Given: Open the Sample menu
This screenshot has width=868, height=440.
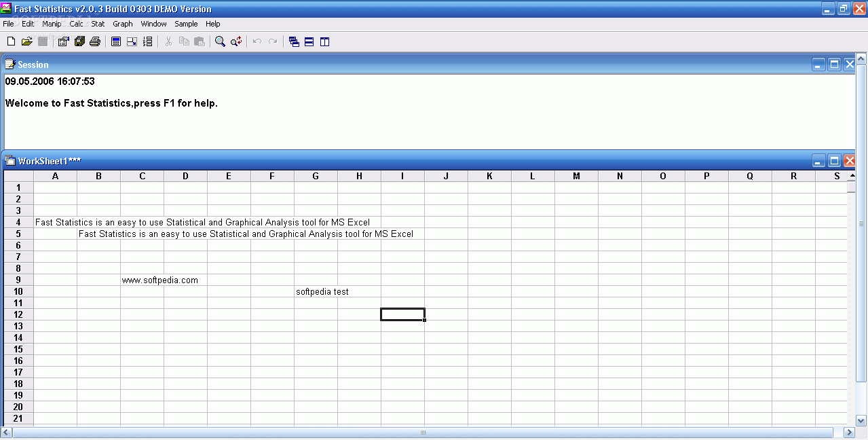Looking at the screenshot, I should [x=186, y=24].
